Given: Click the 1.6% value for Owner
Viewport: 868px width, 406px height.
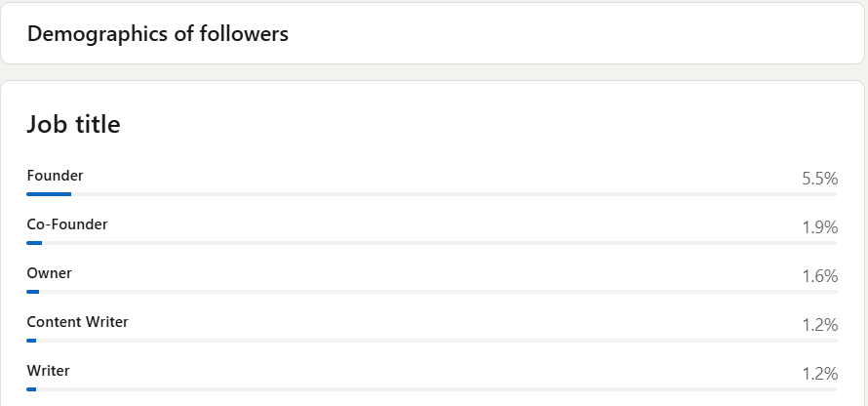Looking at the screenshot, I should click(819, 276).
